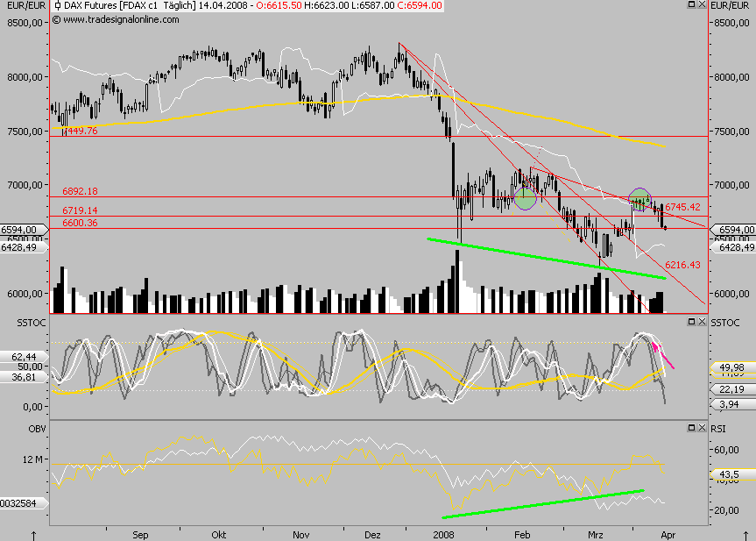The height and width of the screenshot is (541, 756).
Task: Maximize the SSTOC indicator panel
Action: pos(691,322)
